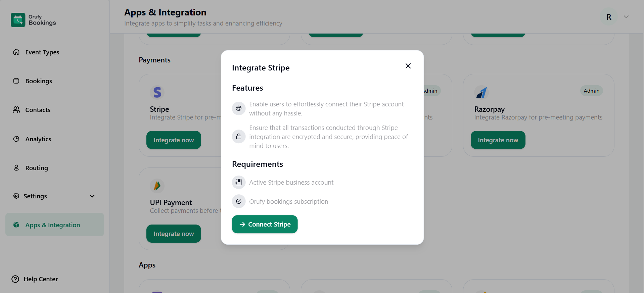
Task: Go to Bookings page
Action: tap(39, 81)
